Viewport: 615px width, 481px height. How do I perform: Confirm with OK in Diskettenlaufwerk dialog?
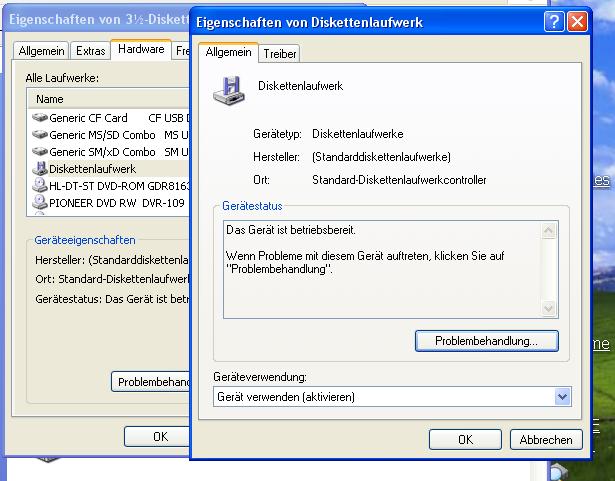[492, 439]
